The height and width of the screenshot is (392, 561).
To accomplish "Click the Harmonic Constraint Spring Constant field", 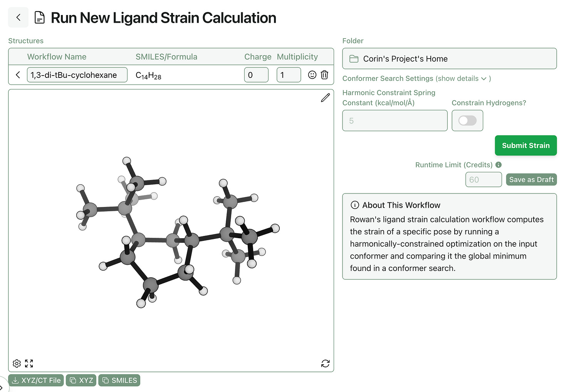I will pyautogui.click(x=395, y=121).
